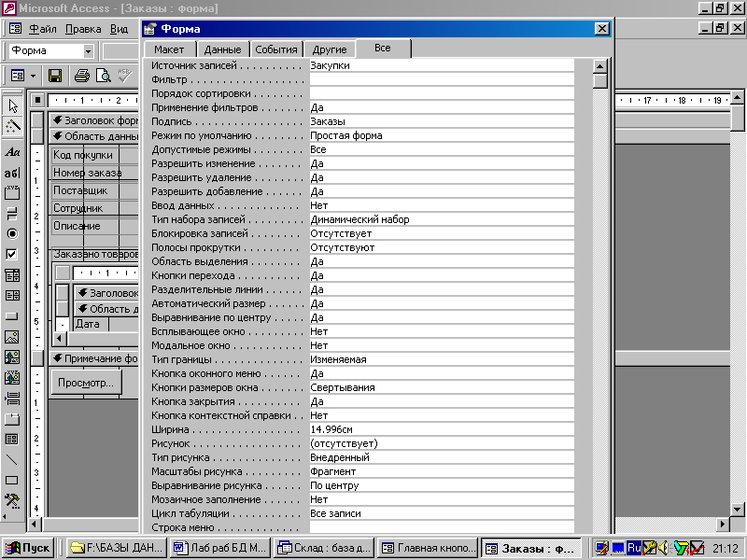Switch to Главная кнопо... taskbar button

pos(430,548)
